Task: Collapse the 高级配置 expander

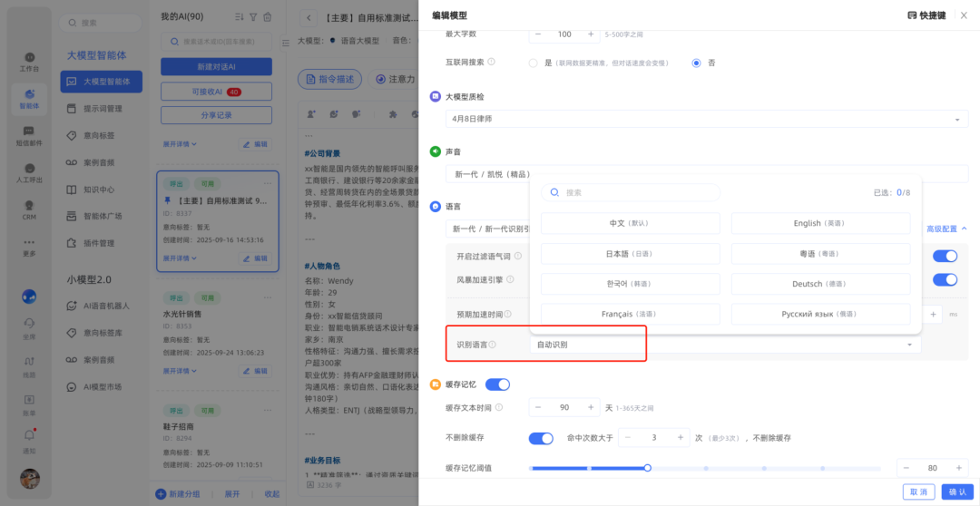Action: tap(946, 229)
